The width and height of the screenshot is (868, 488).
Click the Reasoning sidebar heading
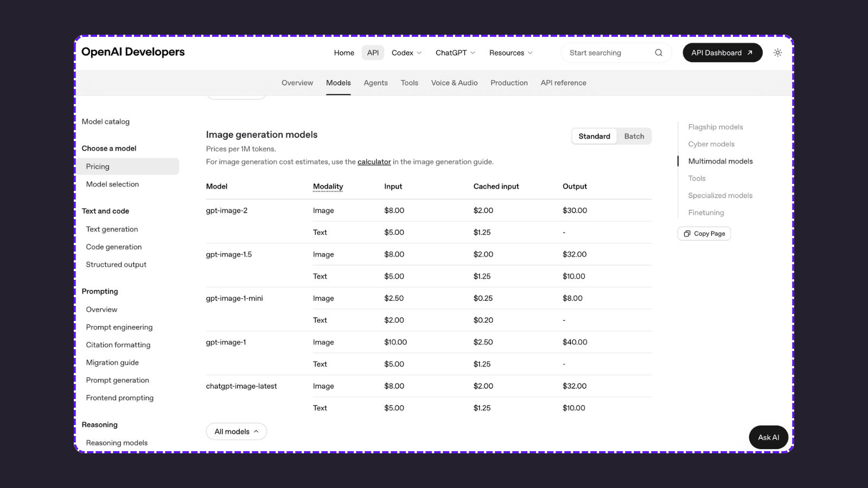100,425
